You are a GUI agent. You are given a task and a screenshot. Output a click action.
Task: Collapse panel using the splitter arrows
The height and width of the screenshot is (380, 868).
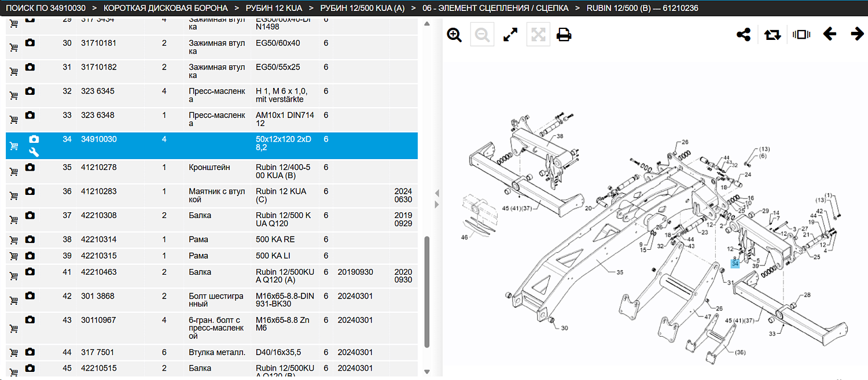(x=437, y=194)
